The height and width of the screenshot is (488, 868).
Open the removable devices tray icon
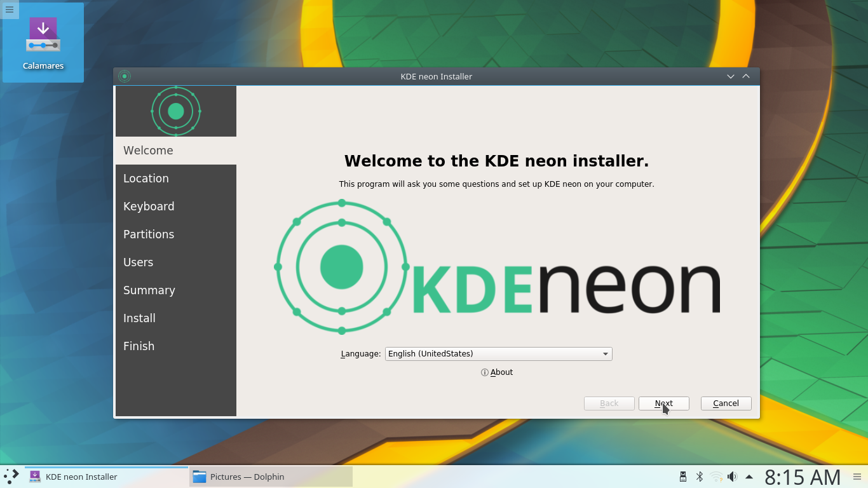coord(683,477)
